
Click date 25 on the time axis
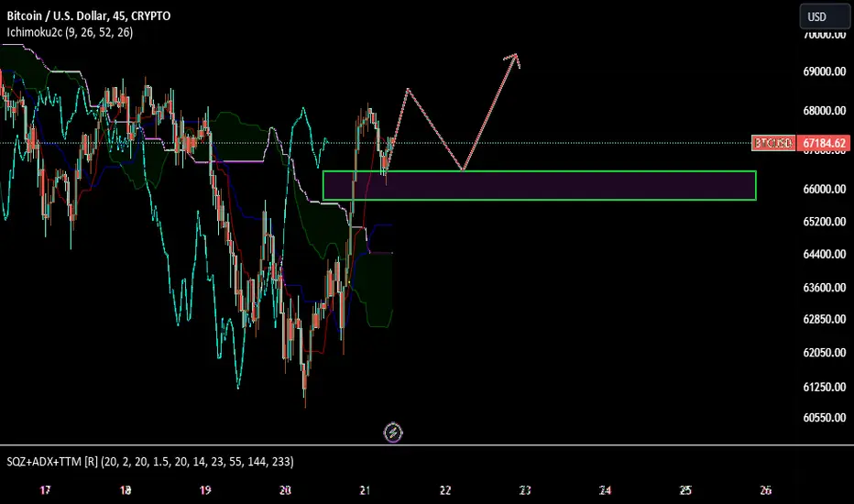click(x=685, y=490)
